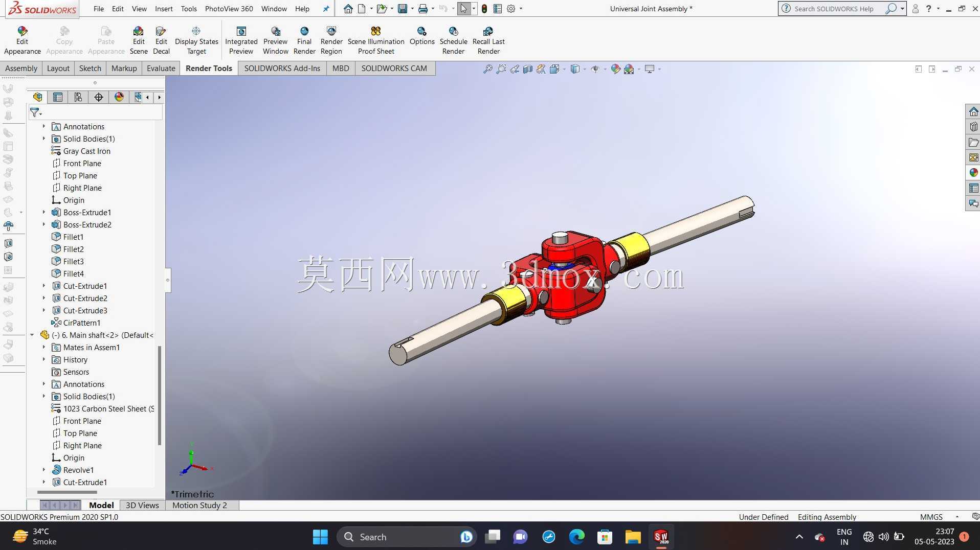Select Gray Cast Iron material
This screenshot has height=550, width=980.
coord(86,151)
